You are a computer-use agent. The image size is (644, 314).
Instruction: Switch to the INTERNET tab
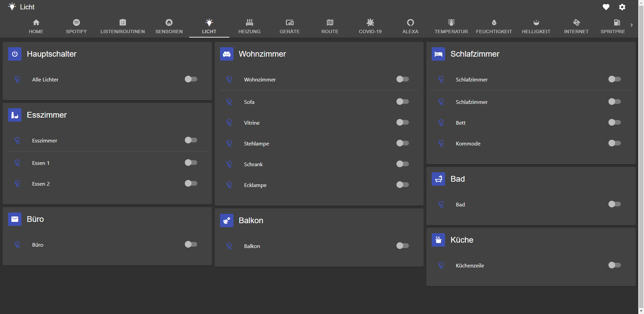pyautogui.click(x=577, y=26)
